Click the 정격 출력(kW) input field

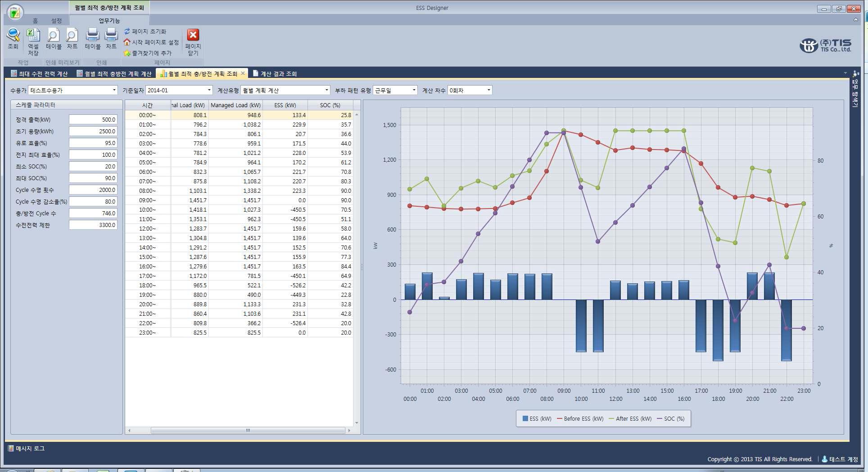tap(93, 119)
